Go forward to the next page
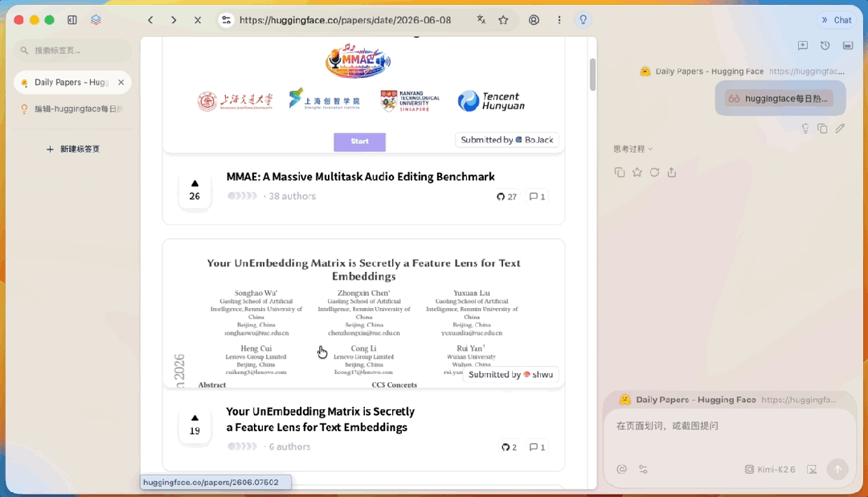Screen dimensions: 868x497 174,20
